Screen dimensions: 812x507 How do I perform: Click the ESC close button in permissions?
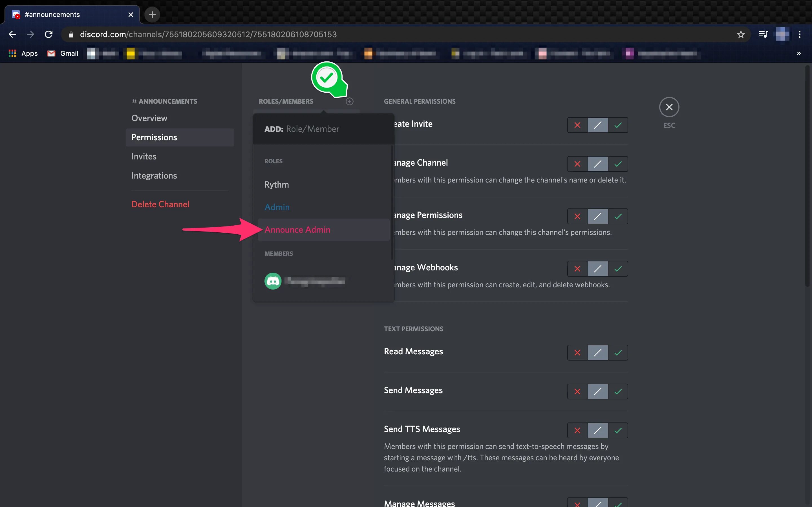(669, 107)
